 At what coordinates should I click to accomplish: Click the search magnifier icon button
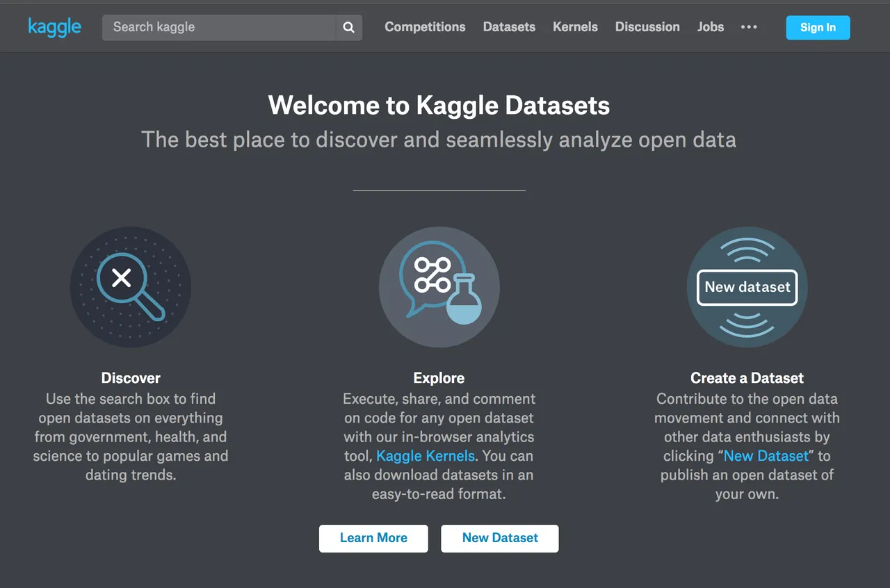349,27
